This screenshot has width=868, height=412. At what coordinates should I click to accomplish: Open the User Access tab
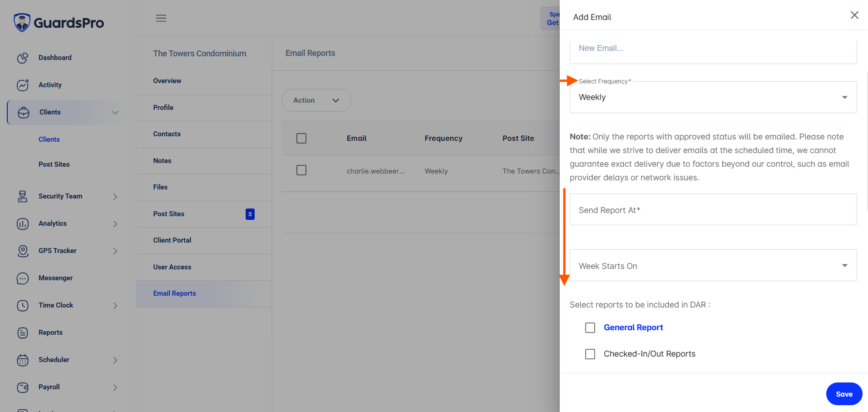click(204, 267)
